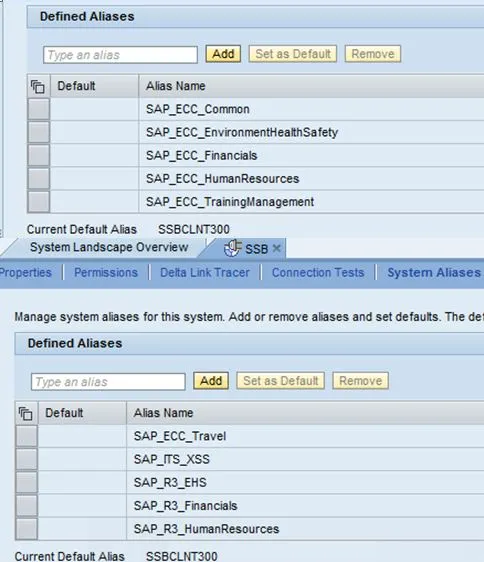The image size is (484, 562).
Task: Click the select-all icon in the upper alias table header
Action: [38, 86]
